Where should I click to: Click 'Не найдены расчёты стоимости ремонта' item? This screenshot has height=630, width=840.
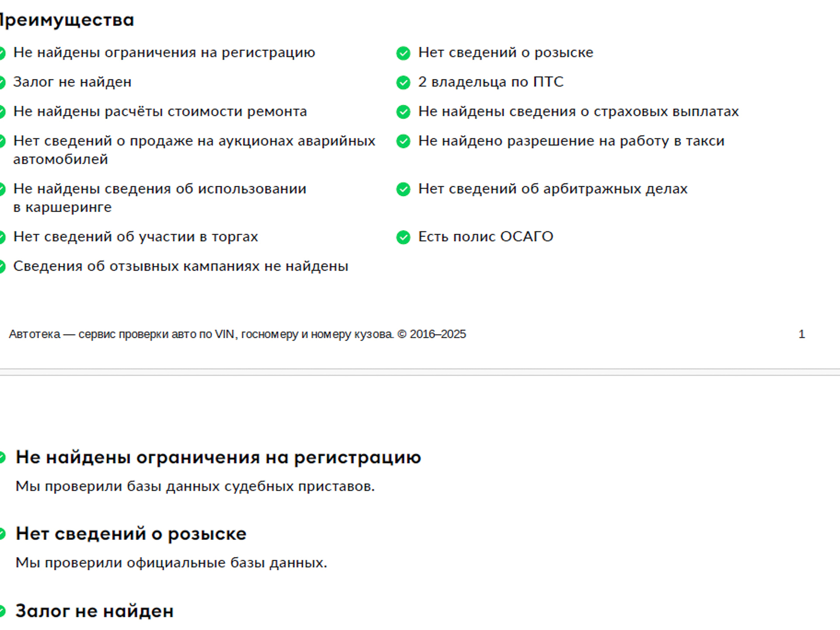tap(160, 112)
